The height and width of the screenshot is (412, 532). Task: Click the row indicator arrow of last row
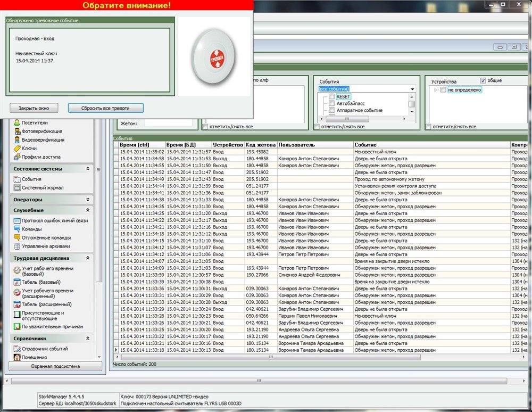coord(117,350)
